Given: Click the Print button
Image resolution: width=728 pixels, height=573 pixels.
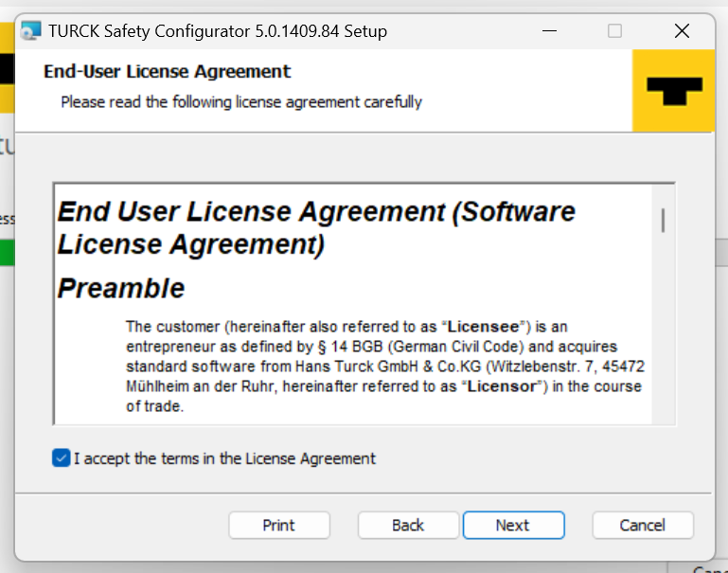Looking at the screenshot, I should coord(279,526).
